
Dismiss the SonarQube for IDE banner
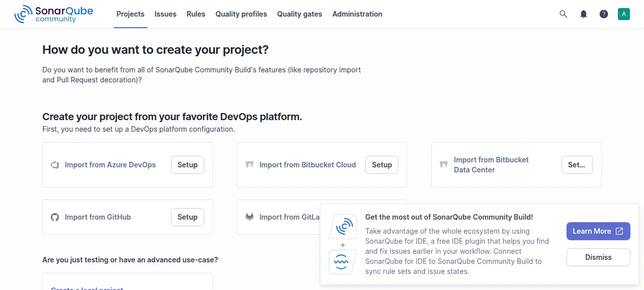[598, 257]
